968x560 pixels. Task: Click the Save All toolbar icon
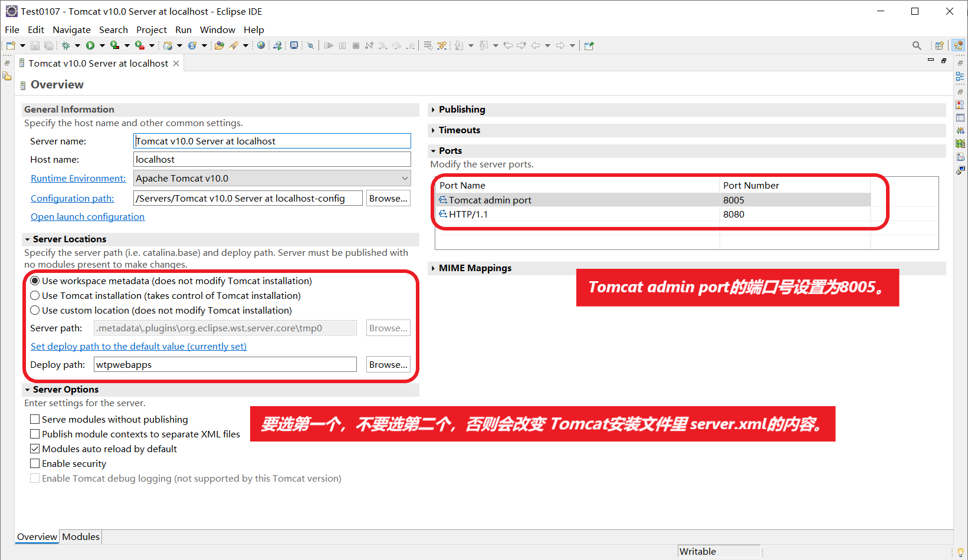pyautogui.click(x=49, y=45)
